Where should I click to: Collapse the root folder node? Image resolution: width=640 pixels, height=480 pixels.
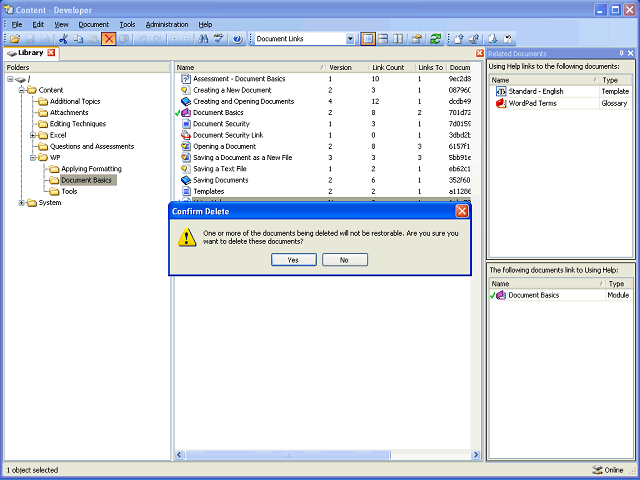coord(10,79)
